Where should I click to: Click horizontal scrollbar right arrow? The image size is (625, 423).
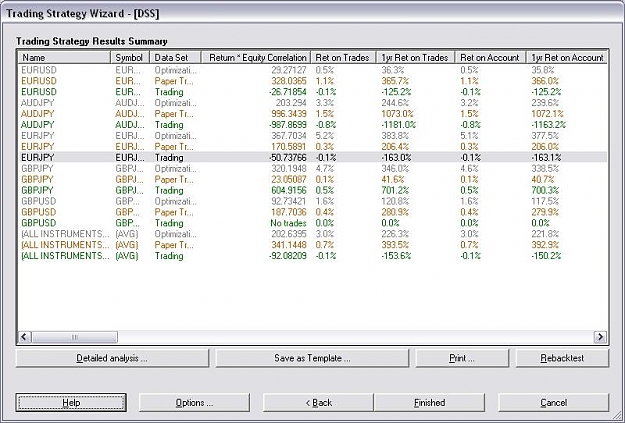tap(600, 337)
